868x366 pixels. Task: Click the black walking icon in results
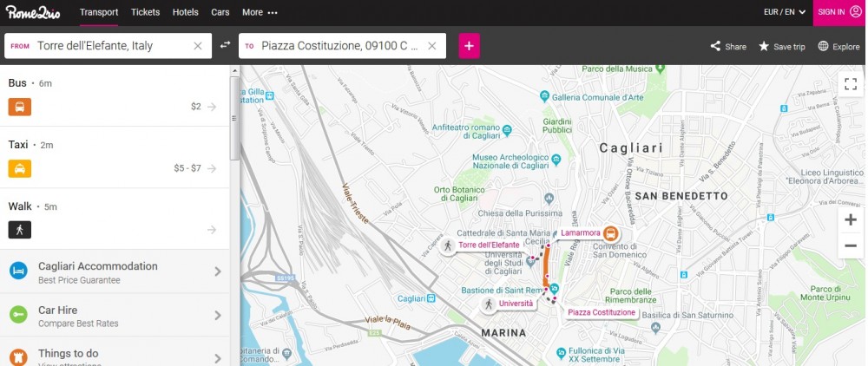click(20, 230)
